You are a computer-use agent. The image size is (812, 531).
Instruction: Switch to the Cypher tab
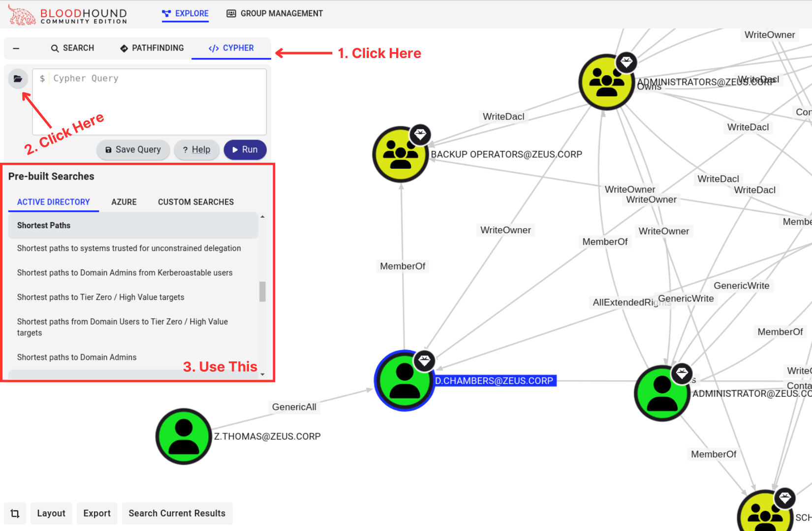231,48
